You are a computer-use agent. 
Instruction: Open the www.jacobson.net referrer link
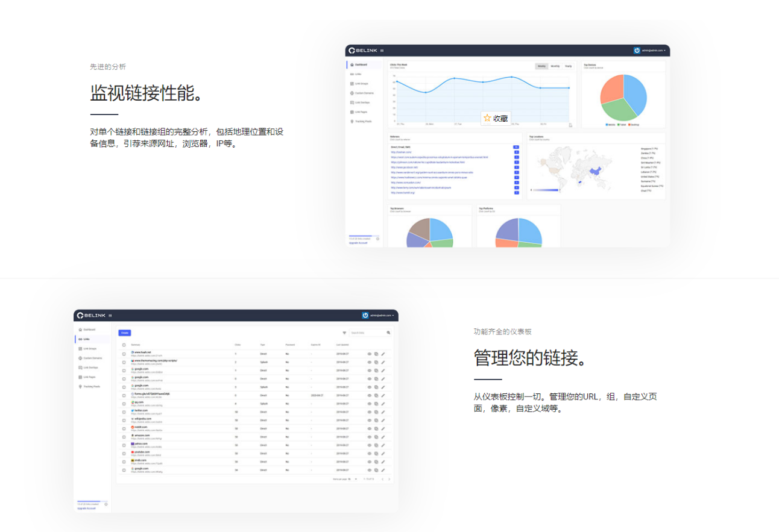point(404,167)
